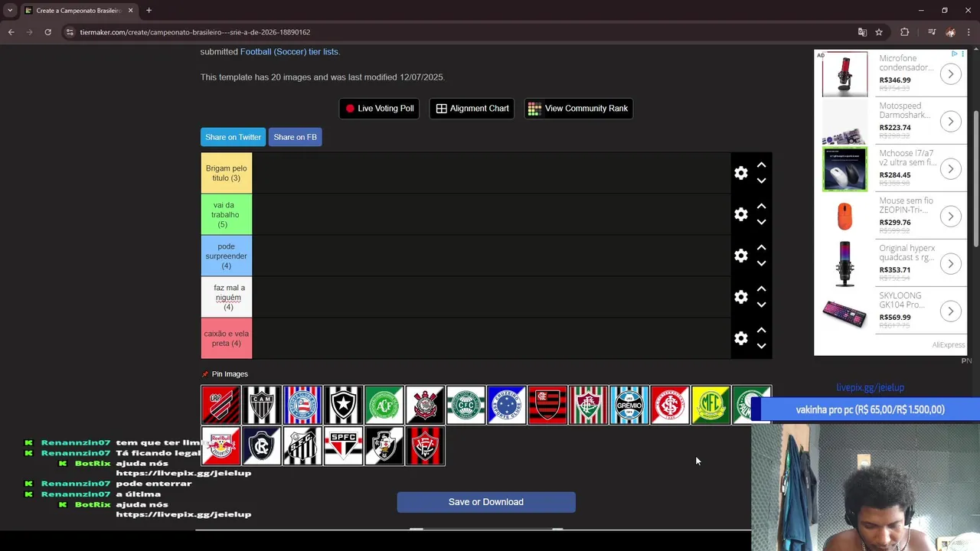Click the yellow Brigam pelo titulo label
The height and width of the screenshot is (551, 980).
point(227,173)
